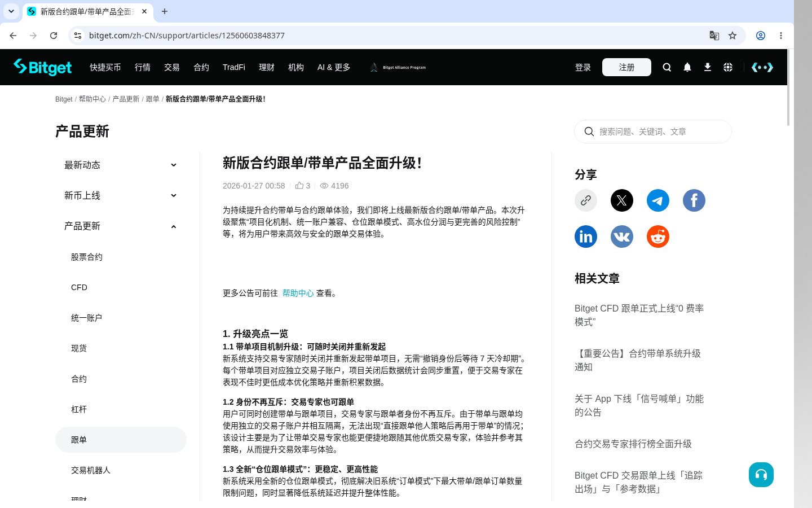Select 跟单 in sidebar

click(121, 440)
